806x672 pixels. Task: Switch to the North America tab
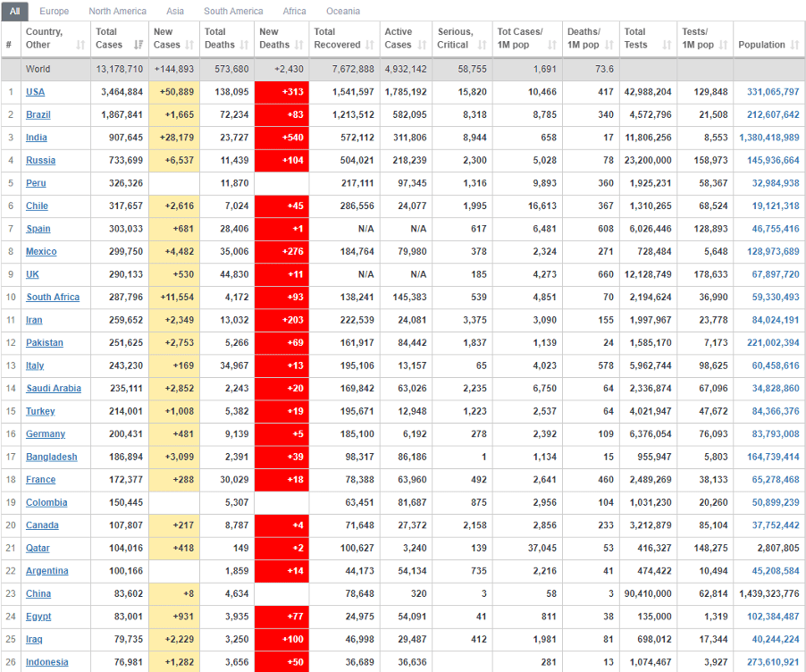[x=117, y=11]
